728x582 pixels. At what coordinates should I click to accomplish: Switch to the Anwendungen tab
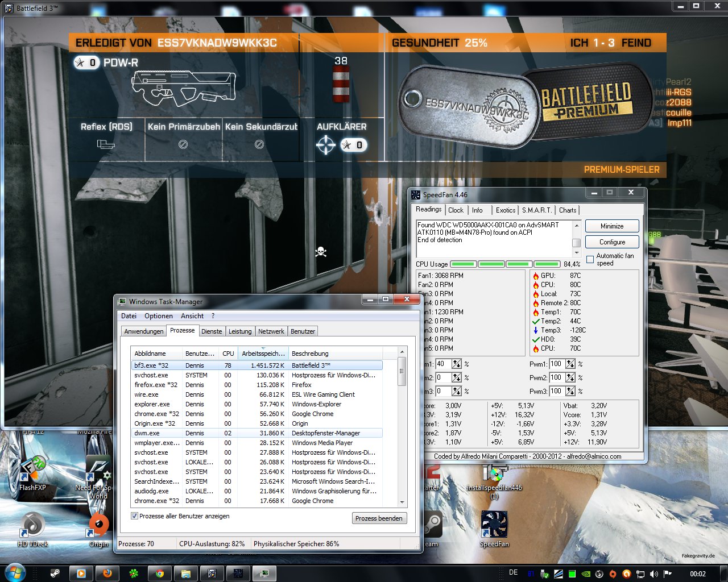pyautogui.click(x=144, y=331)
